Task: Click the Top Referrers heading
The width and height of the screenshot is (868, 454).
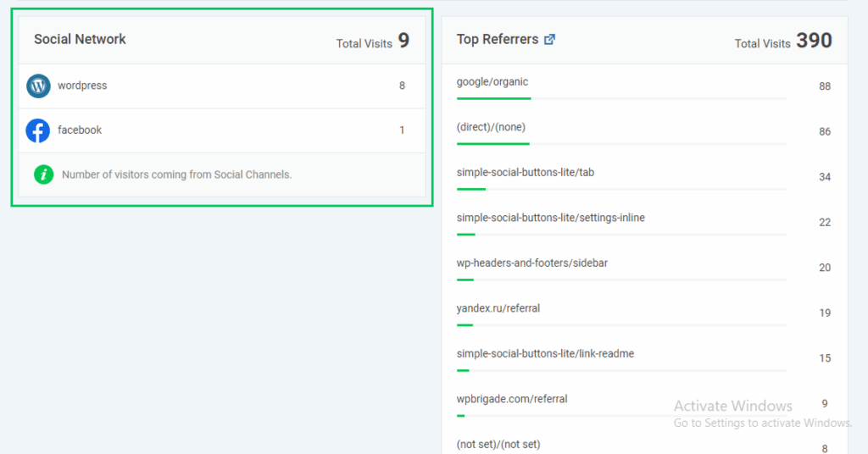Action: click(497, 39)
